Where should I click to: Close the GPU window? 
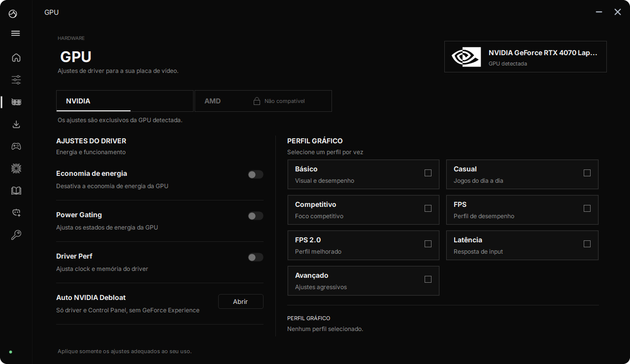[x=618, y=12]
